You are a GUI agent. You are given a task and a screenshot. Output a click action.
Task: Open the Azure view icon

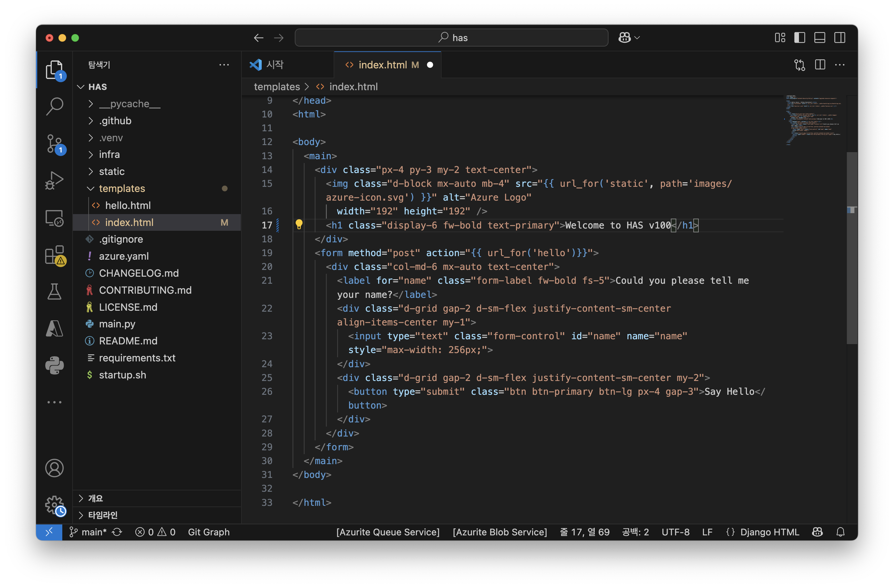55,329
